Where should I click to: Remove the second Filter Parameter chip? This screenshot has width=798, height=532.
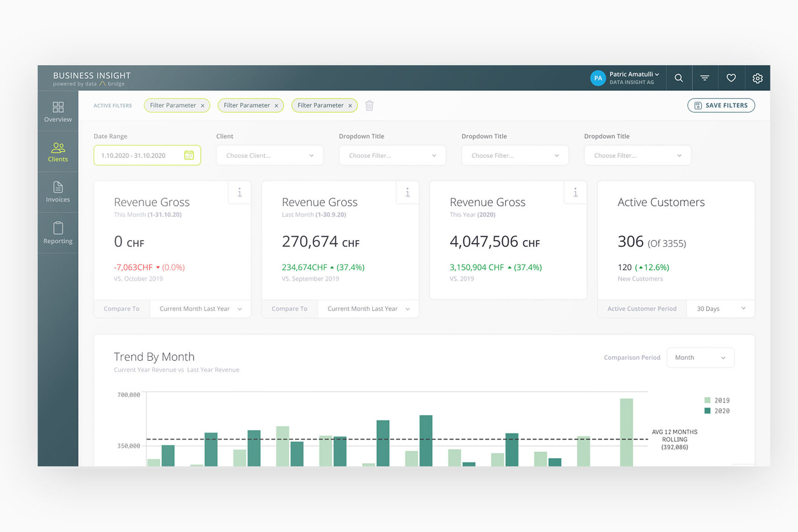click(x=276, y=106)
